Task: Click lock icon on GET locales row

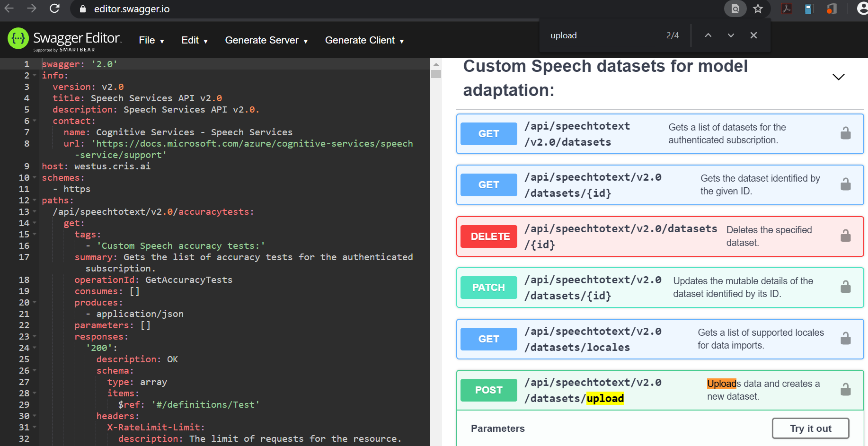Action: click(845, 338)
